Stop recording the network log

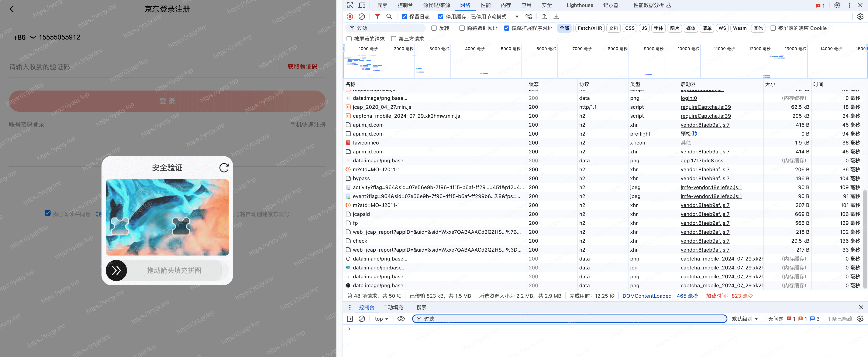(x=350, y=17)
